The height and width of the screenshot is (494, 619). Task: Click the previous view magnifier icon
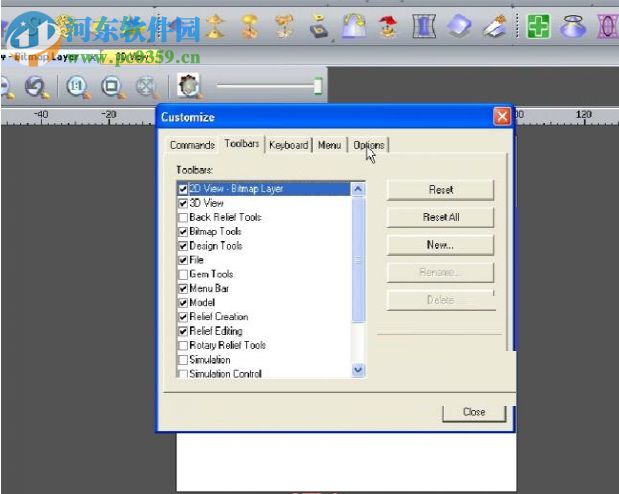click(37, 87)
